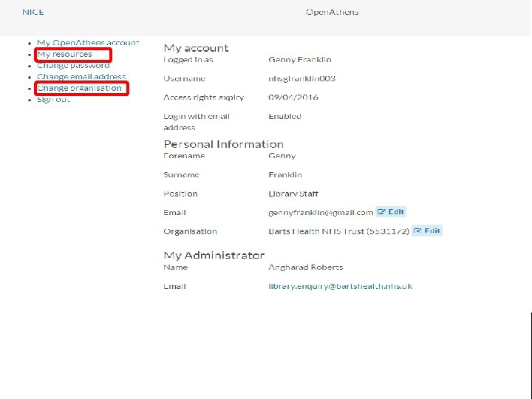Edit the email address
Image resolution: width=532 pixels, height=399 pixels.
coord(391,212)
